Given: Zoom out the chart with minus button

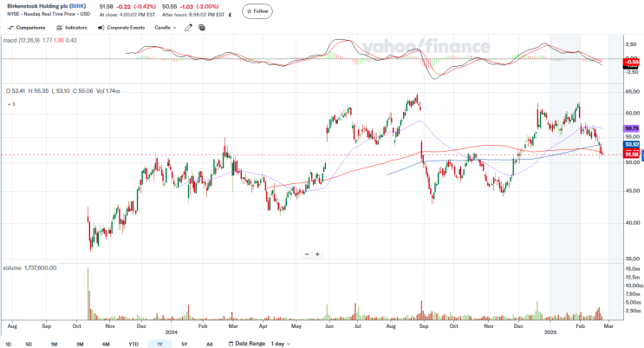Looking at the screenshot, I should click(307, 254).
